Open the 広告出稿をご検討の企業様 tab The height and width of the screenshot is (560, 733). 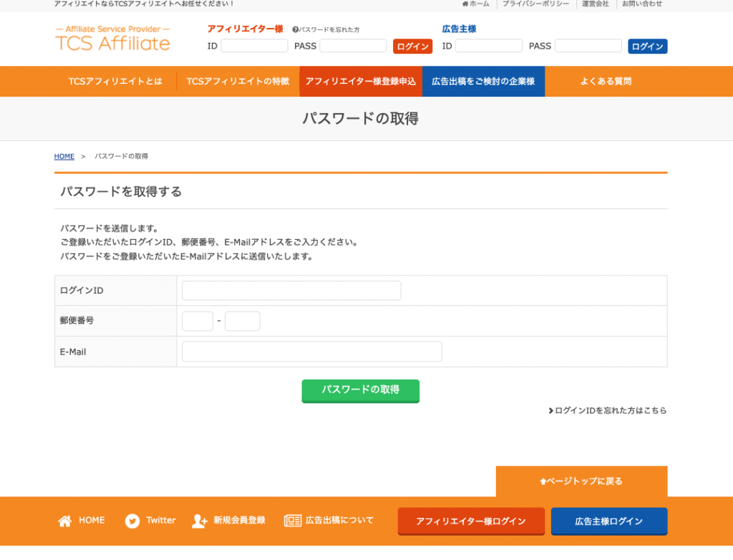[x=483, y=81]
